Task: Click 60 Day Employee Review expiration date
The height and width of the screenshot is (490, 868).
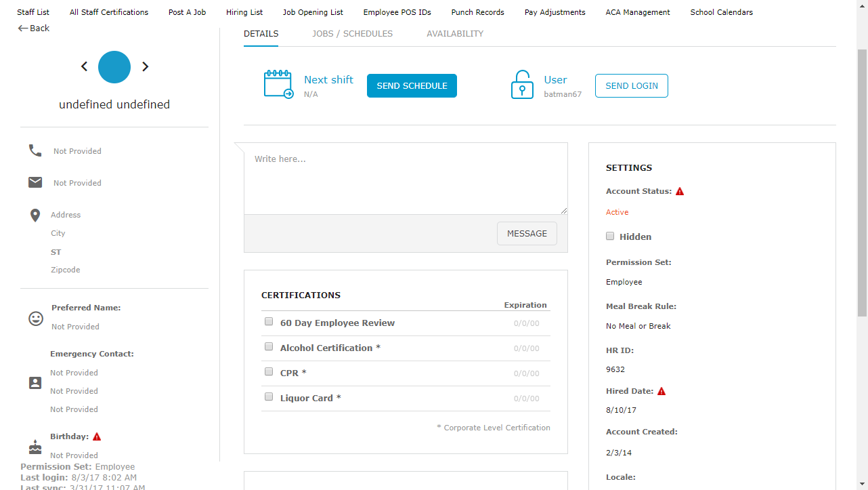Action: (526, 323)
